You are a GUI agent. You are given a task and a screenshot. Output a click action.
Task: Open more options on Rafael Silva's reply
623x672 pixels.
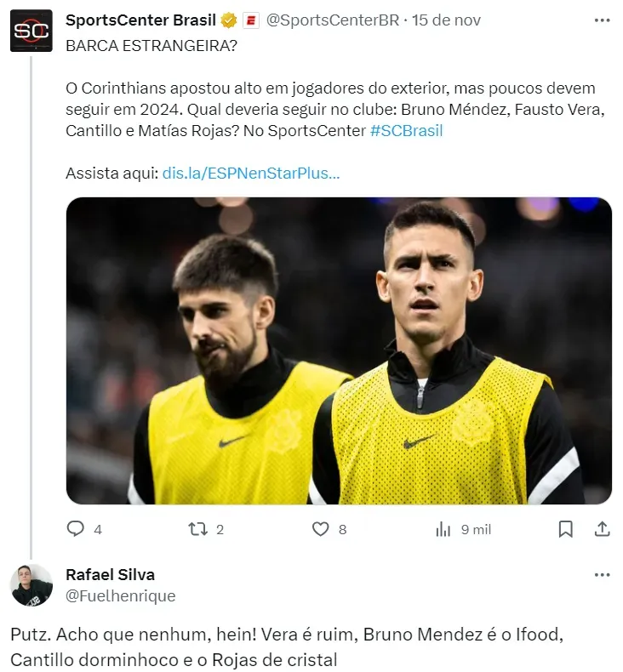pyautogui.click(x=603, y=575)
